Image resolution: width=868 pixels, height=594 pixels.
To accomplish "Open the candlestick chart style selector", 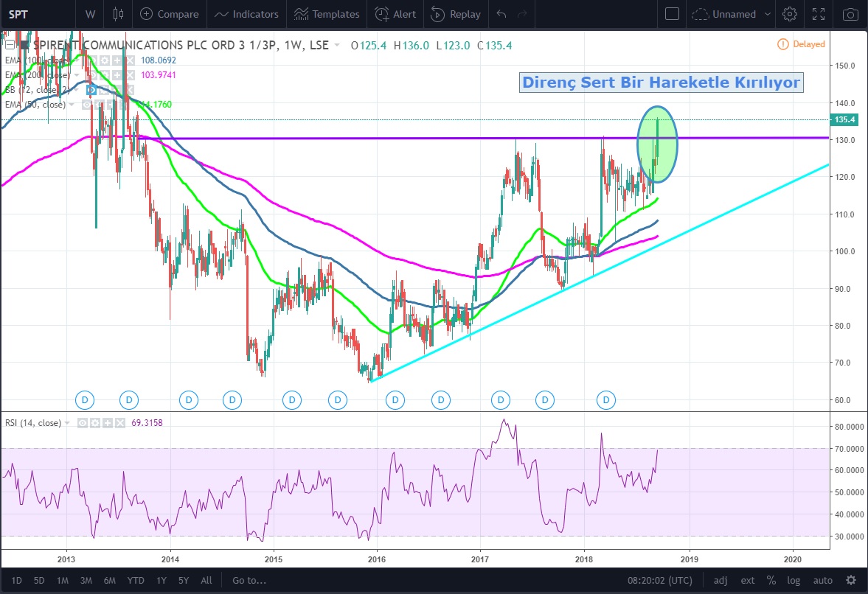I will coord(118,14).
